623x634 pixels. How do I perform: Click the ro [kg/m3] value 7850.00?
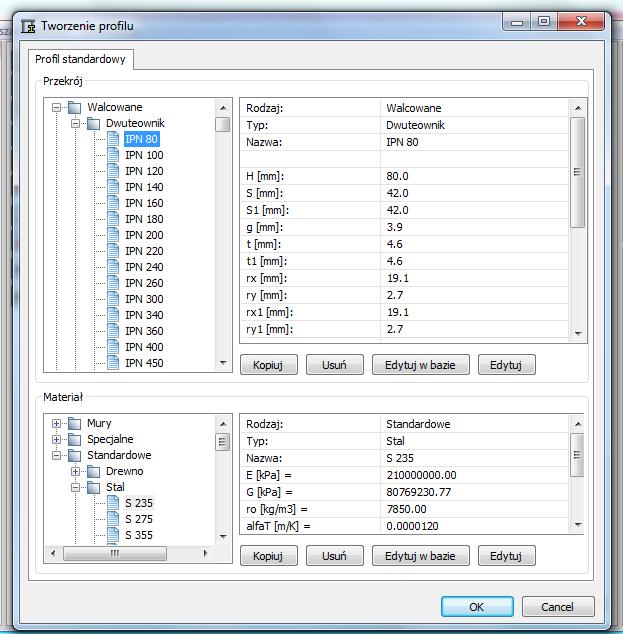pyautogui.click(x=406, y=509)
